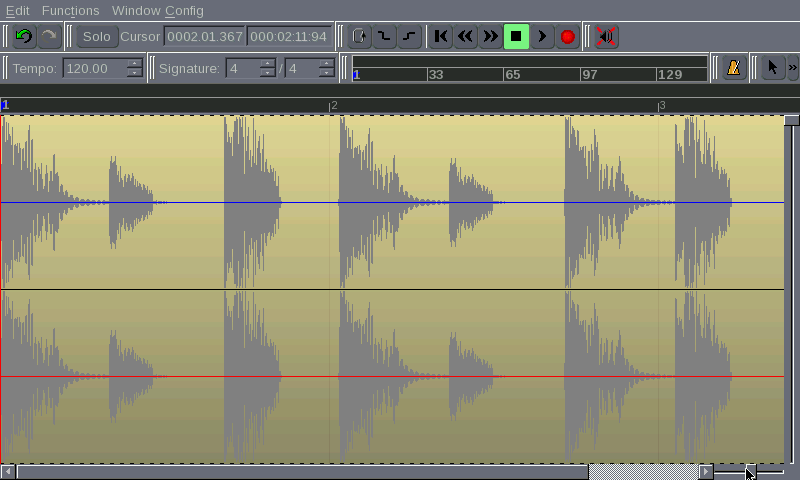The height and width of the screenshot is (480, 800).
Task: Expand the toolbar overflow chevron
Action: (792, 68)
